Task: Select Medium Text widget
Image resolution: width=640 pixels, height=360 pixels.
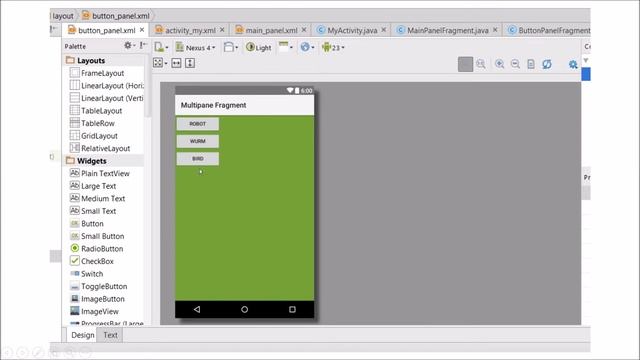Action: click(x=98, y=198)
